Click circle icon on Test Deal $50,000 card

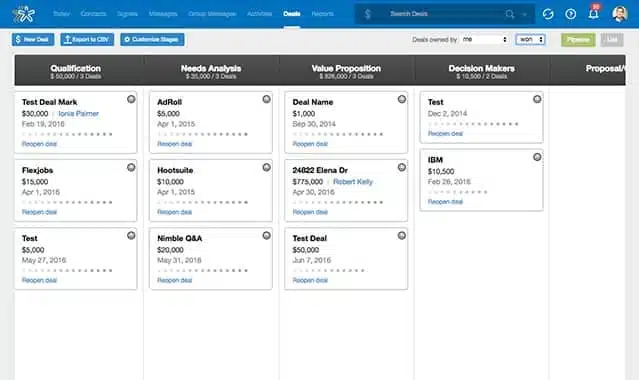click(x=401, y=235)
